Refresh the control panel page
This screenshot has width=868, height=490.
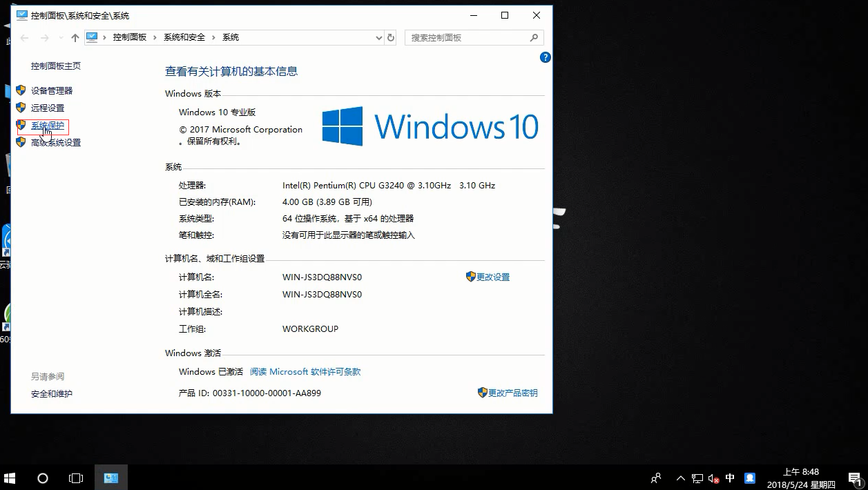click(x=391, y=38)
